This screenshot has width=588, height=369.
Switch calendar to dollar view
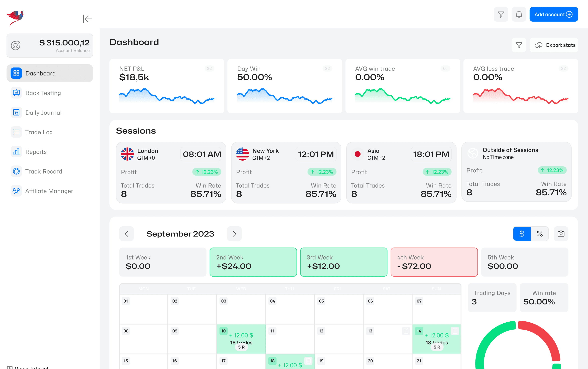coord(522,234)
